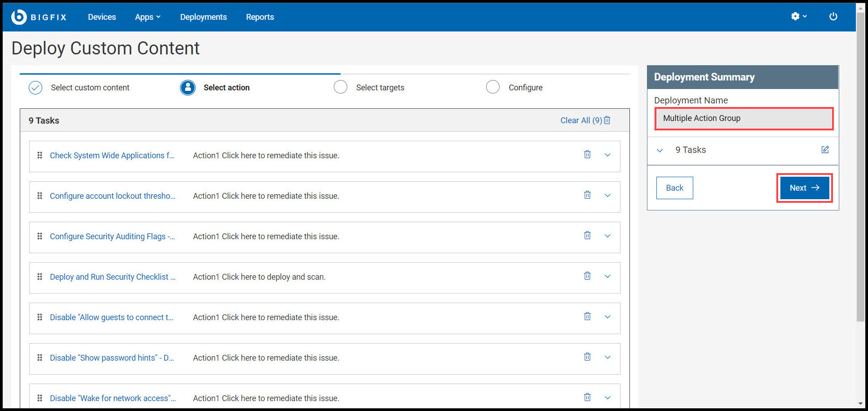
Task: Click the BigFix logo icon
Action: (x=18, y=17)
